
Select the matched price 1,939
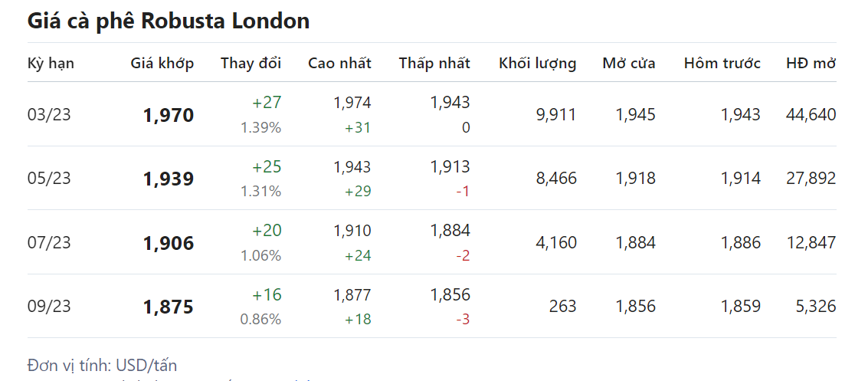tap(169, 179)
